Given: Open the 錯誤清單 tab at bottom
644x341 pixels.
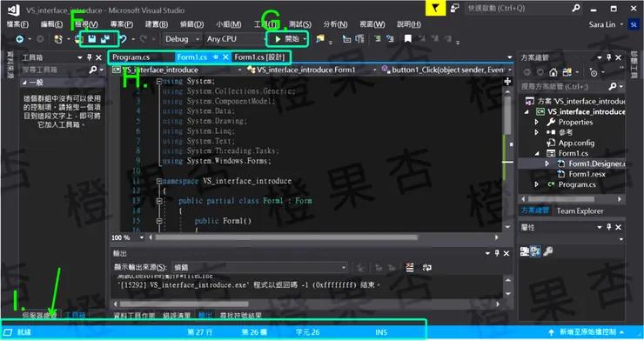Looking at the screenshot, I should [x=176, y=315].
